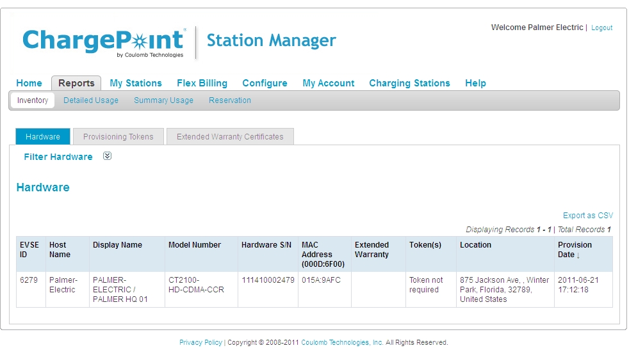This screenshot has width=629, height=364.
Task: Click the MAC Address column header
Action: (325, 254)
